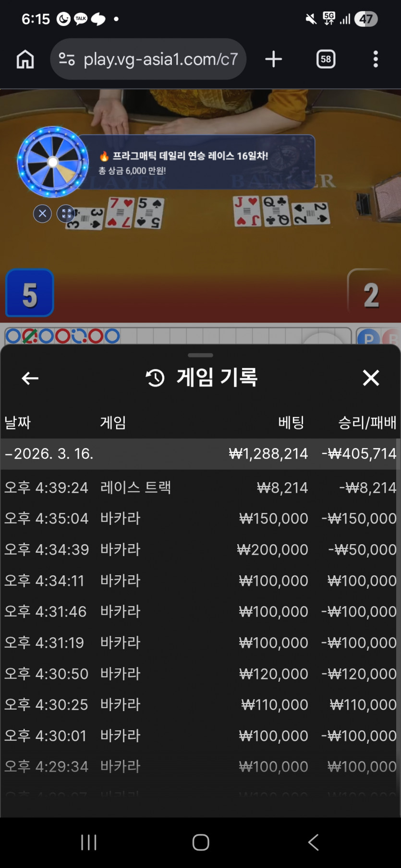Image resolution: width=401 pixels, height=868 pixels.
Task: Tap the Android home navigation button
Action: pyautogui.click(x=201, y=842)
